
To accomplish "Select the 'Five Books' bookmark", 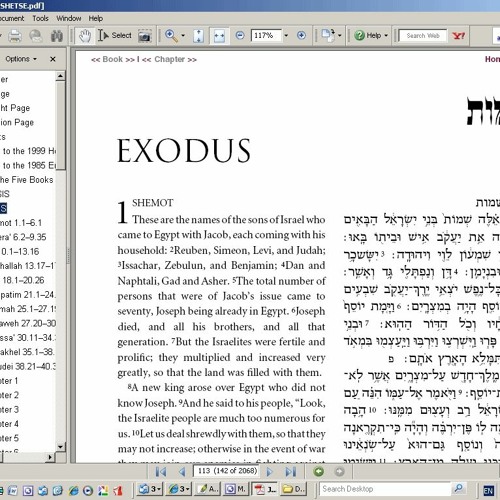I will pyautogui.click(x=27, y=180).
